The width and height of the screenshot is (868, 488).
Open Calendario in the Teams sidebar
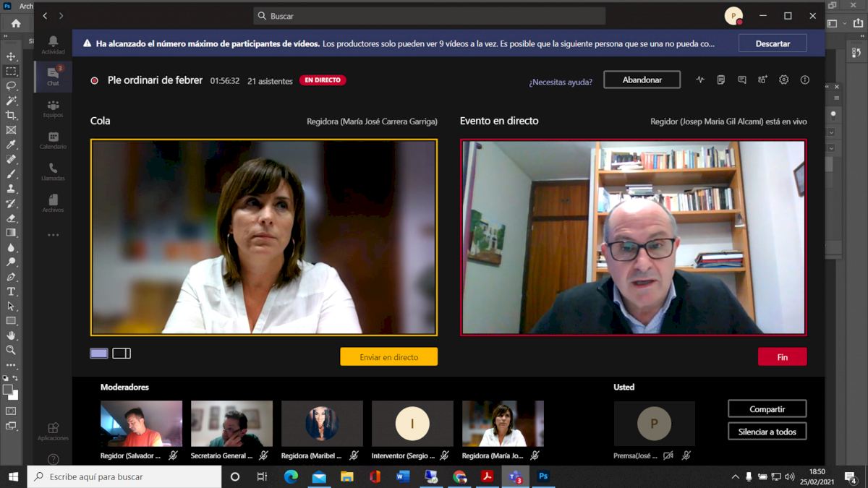[x=53, y=140]
